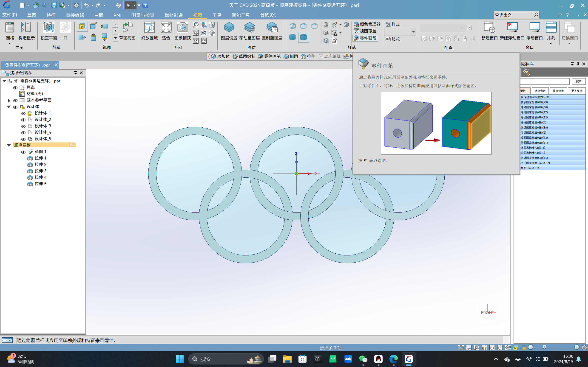Hide 设计体_4 using its eye icon
The image size is (588, 367).
pos(23,133)
